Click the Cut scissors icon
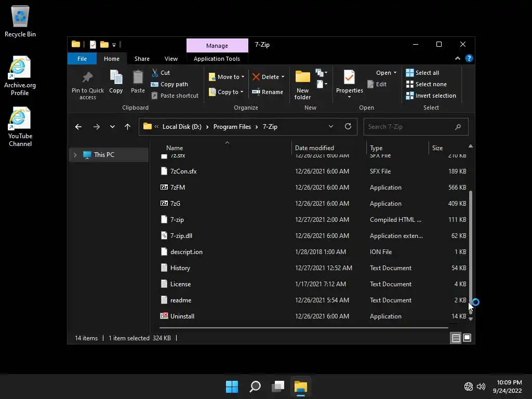The width and height of the screenshot is (532, 399). (x=155, y=73)
